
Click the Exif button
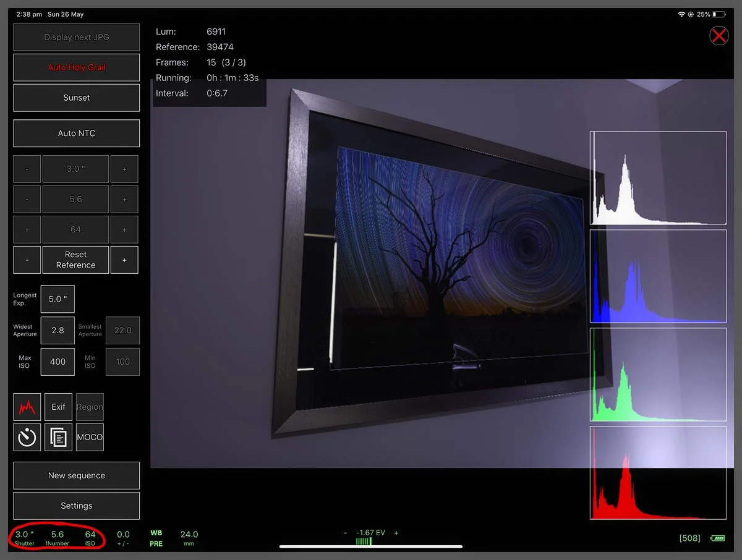click(58, 407)
